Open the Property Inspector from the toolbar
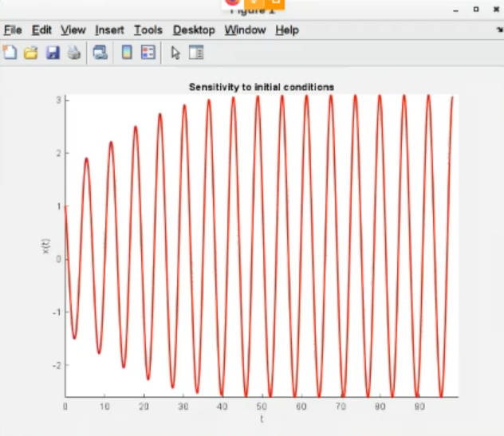Viewport: 504px width, 436px height. point(196,53)
